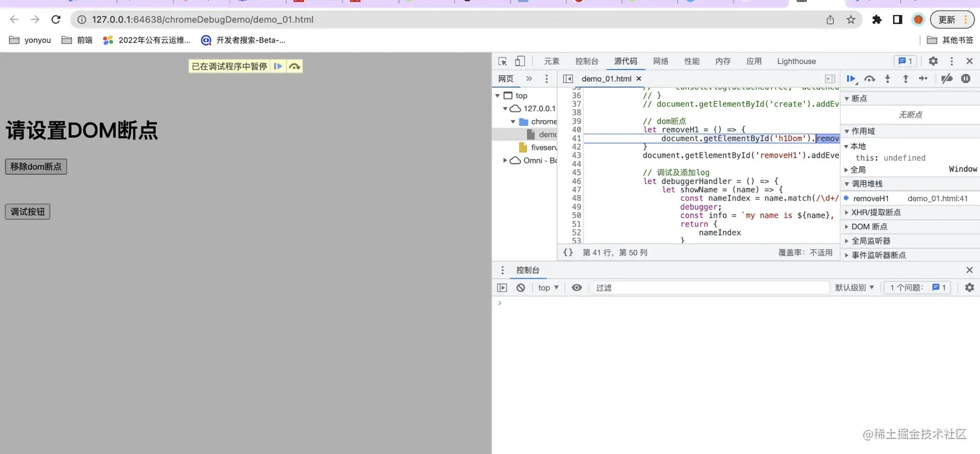Open the Chrome profile avatar

coord(918,19)
